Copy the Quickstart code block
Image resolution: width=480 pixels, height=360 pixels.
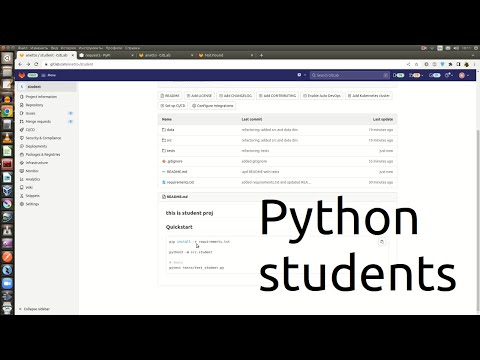point(382,242)
